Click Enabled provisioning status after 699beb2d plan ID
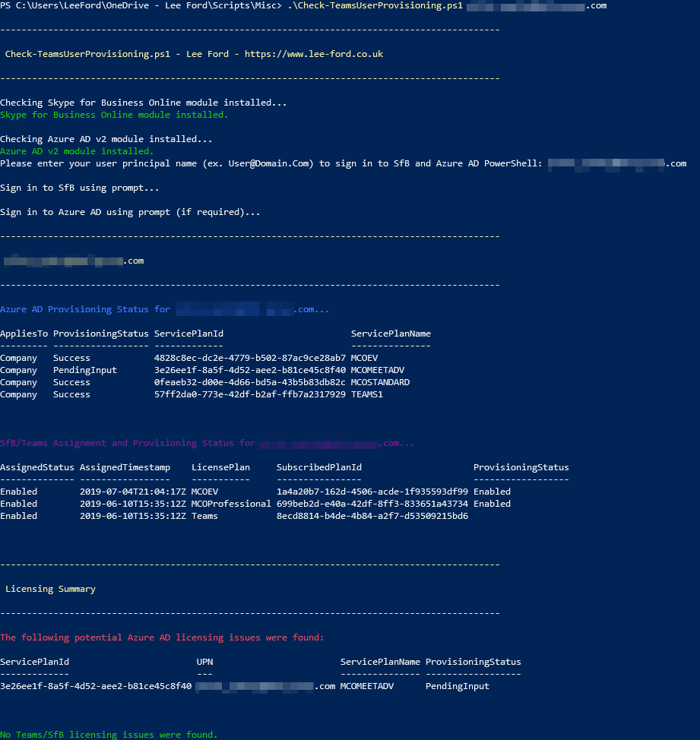Viewport: 700px width, 740px height. pos(492,504)
